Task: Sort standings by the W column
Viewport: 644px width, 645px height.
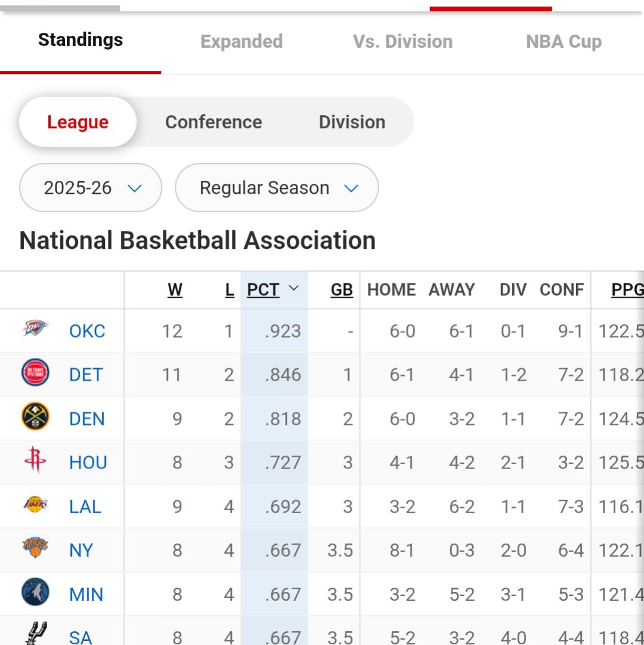Action: 175,290
